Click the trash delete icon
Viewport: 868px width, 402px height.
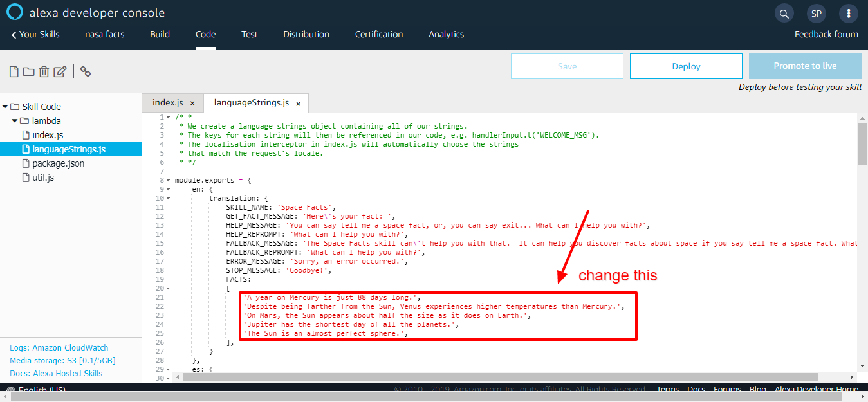point(44,71)
